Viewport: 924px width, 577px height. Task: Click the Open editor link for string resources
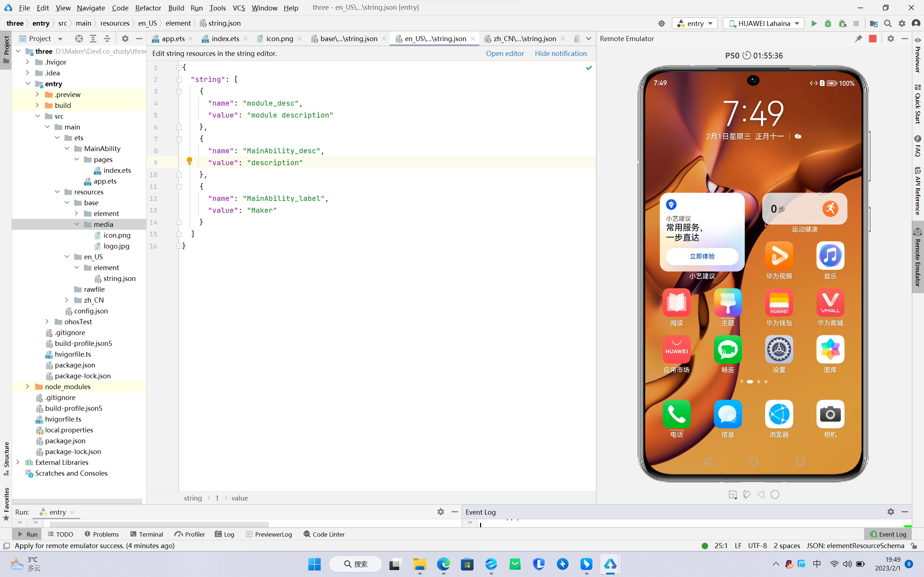tap(505, 53)
